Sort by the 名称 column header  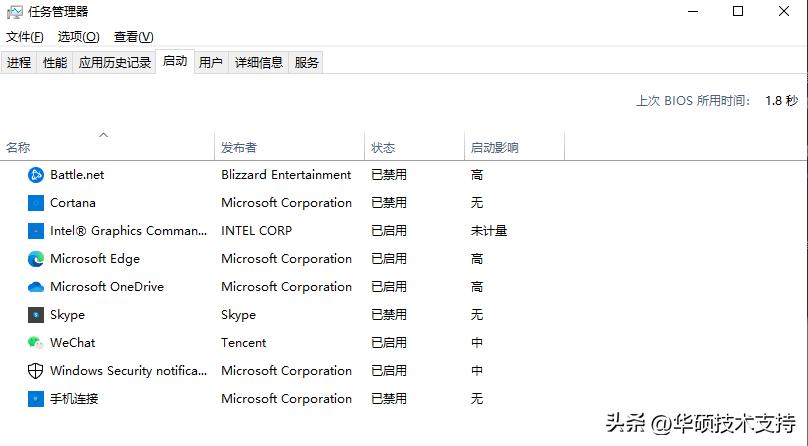(107, 147)
